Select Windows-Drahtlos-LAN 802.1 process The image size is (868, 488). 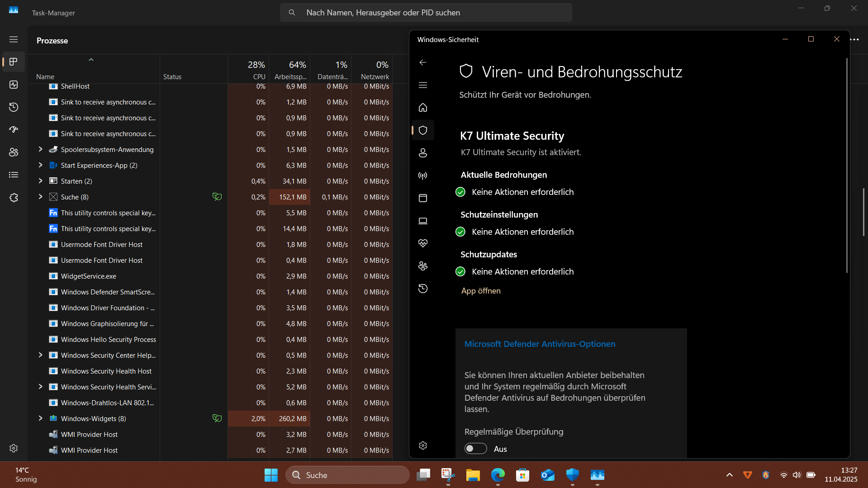tap(210, 403)
